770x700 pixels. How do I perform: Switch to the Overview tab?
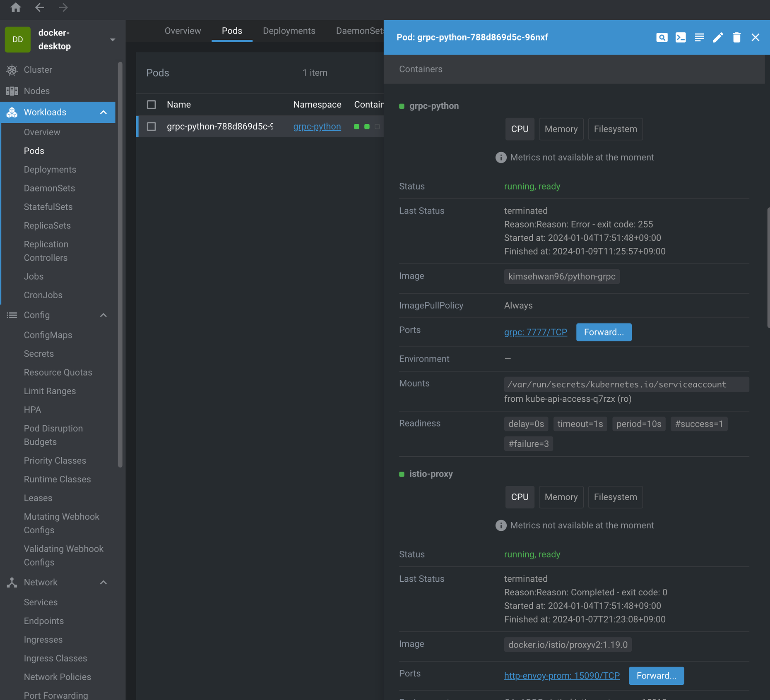[183, 31]
